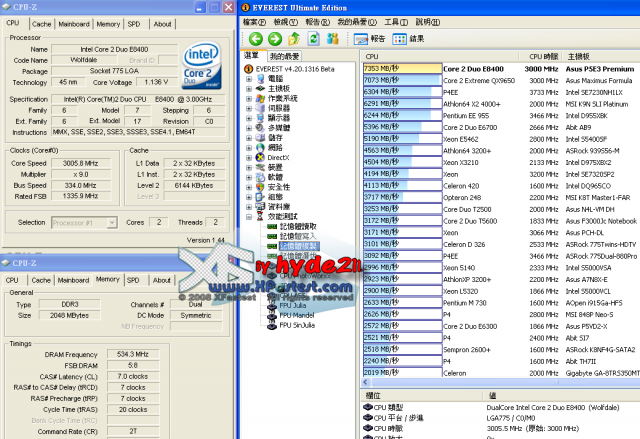Select the 多媒體 multimedia tree icon

[260, 128]
